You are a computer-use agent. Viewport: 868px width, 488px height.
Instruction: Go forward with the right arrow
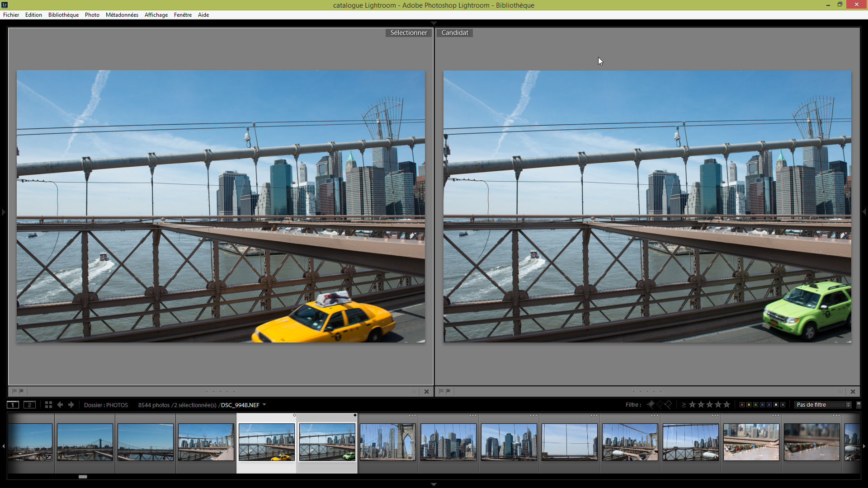pyautogui.click(x=71, y=405)
